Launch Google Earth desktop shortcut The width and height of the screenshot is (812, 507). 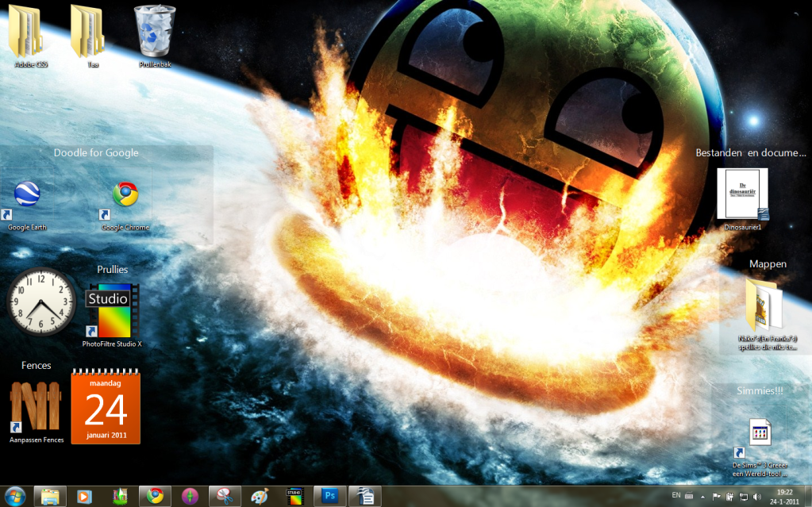click(27, 205)
